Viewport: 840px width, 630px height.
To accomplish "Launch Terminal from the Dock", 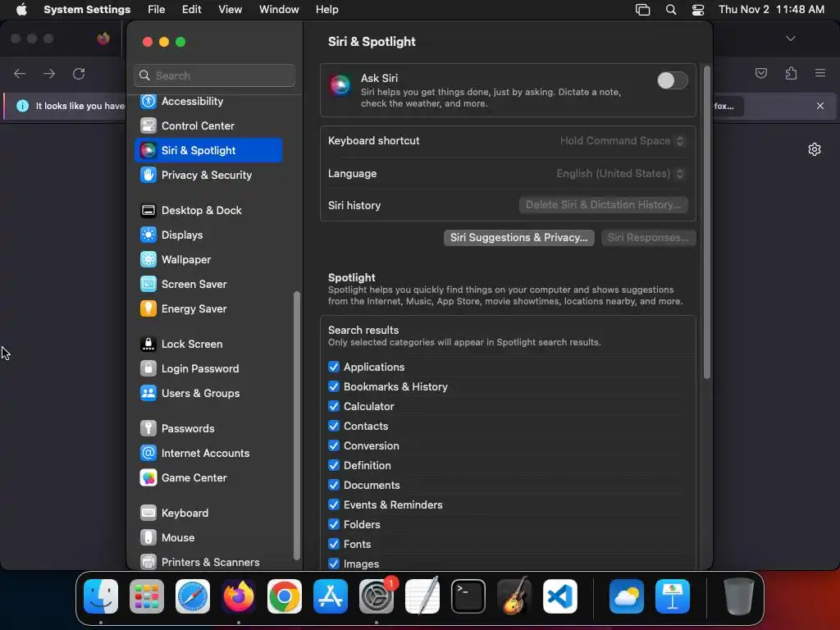I will (x=468, y=596).
